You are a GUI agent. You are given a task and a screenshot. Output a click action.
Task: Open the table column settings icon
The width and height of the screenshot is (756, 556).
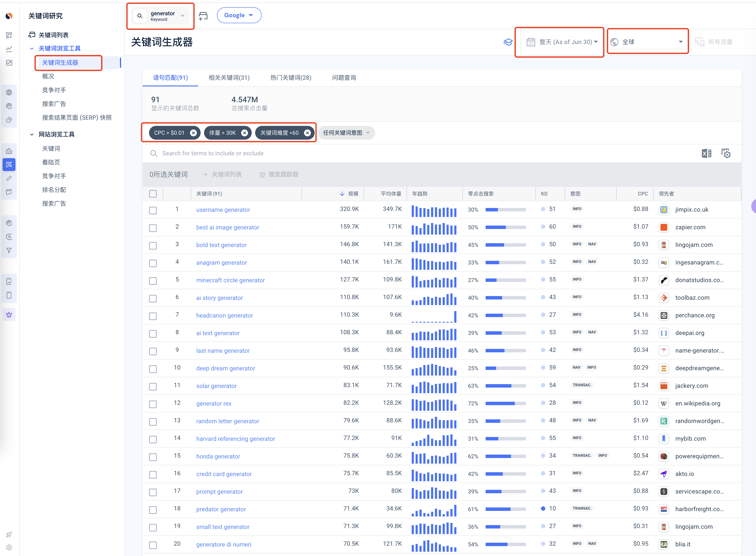726,153
